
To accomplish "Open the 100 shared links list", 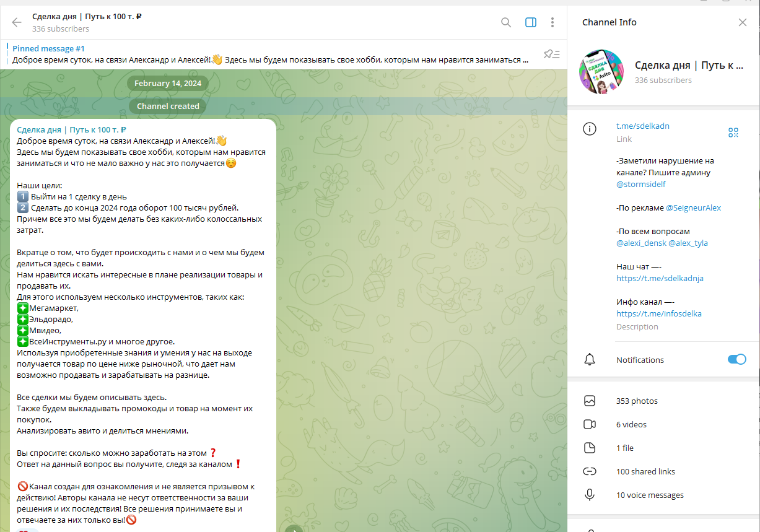I will click(x=645, y=472).
